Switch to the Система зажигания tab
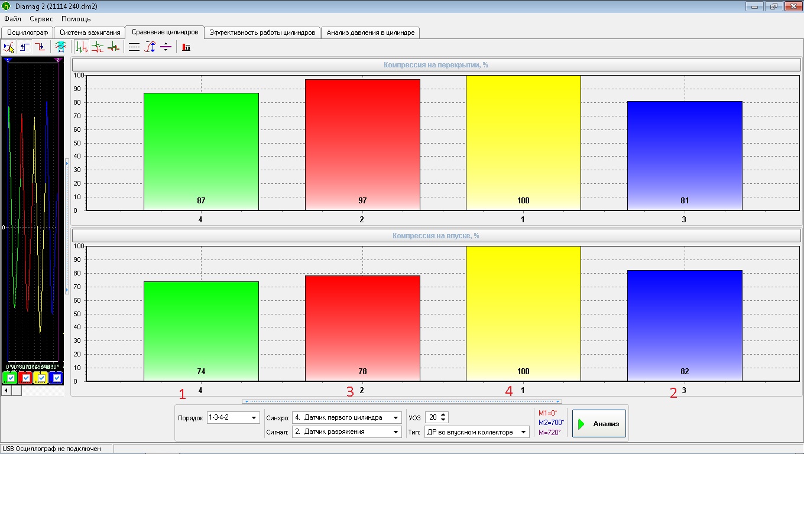This screenshot has width=804, height=532. (90, 33)
